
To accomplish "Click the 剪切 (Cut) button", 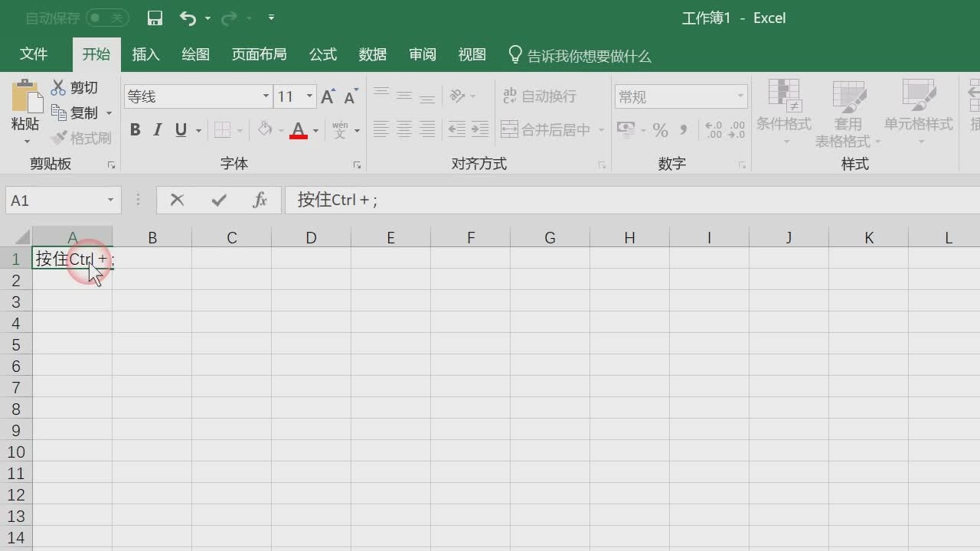I will [x=74, y=88].
